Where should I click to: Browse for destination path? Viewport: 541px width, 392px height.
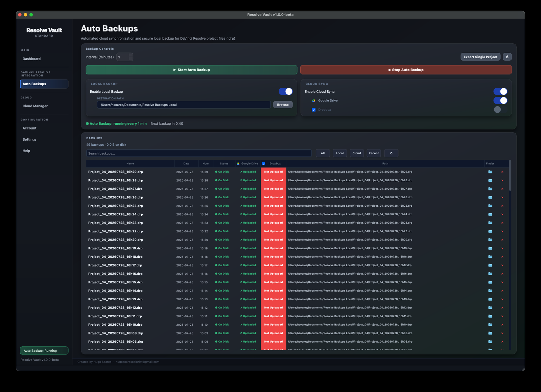click(283, 105)
